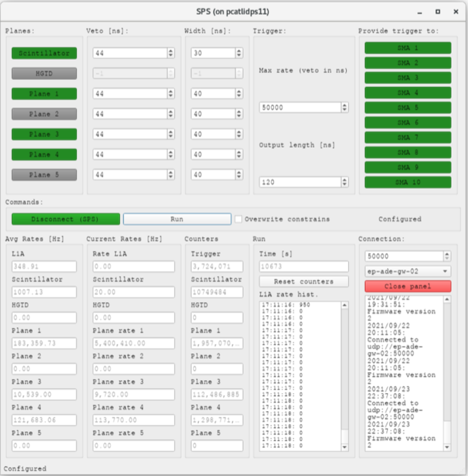Click the Plane rate 1 field
This screenshot has height=476, width=468.
pyautogui.click(x=134, y=343)
